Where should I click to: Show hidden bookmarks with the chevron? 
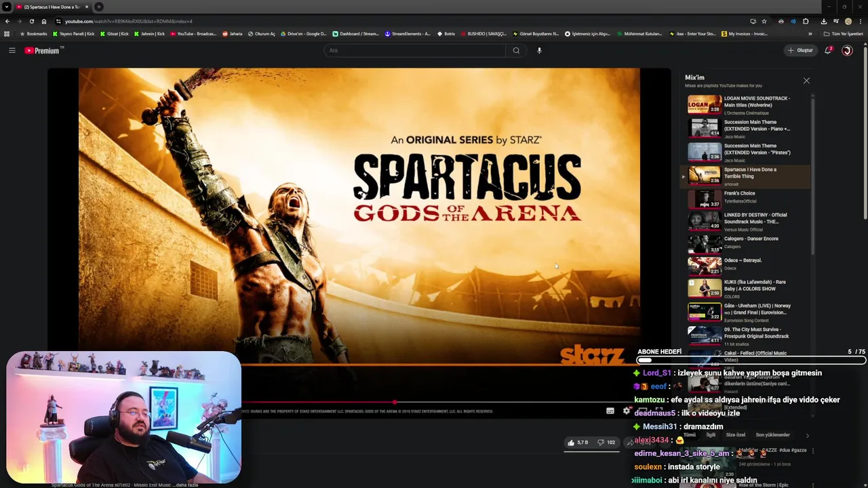810,33
